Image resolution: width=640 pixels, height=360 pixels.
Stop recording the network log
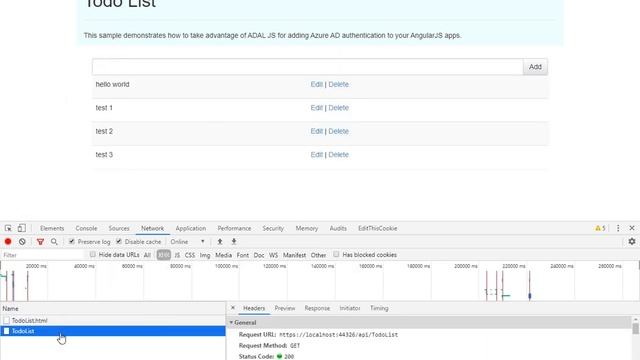[8, 242]
